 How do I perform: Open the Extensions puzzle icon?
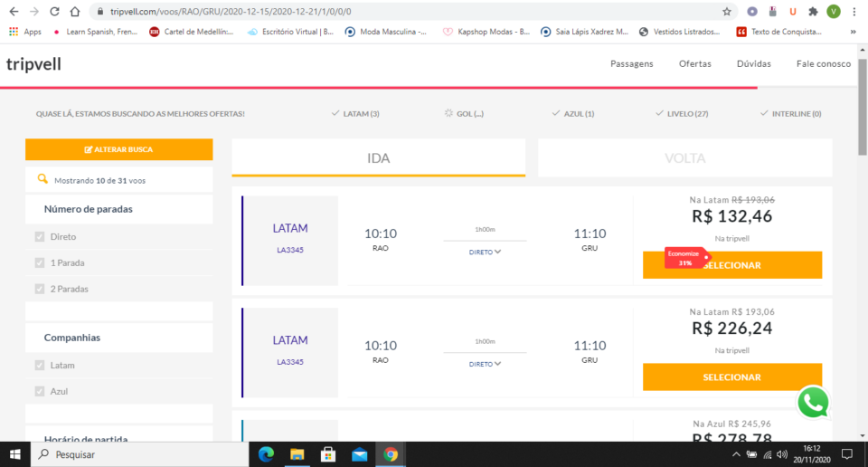(813, 12)
